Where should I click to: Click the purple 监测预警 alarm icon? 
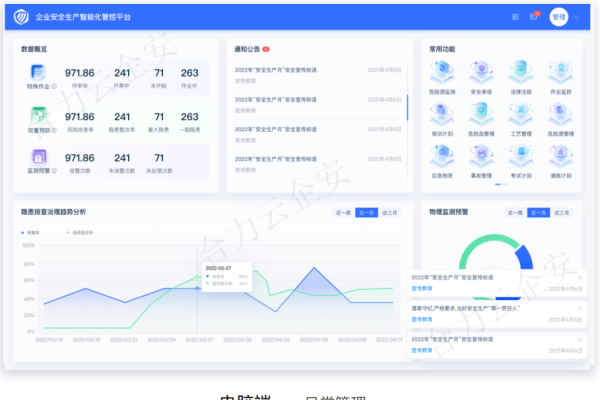pos(39,156)
